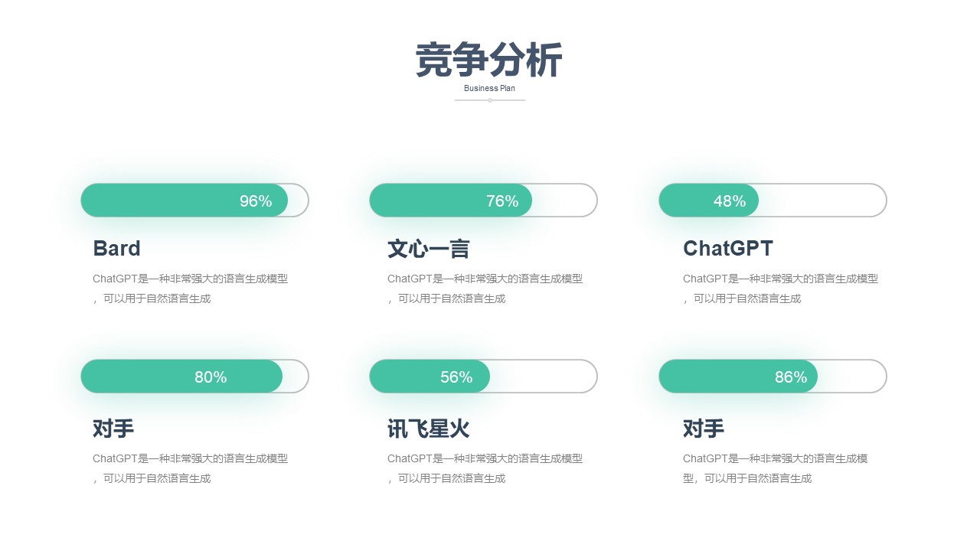Screen dimensions: 980x551
Task: Select the 48% progress bar
Action: [x=773, y=201]
